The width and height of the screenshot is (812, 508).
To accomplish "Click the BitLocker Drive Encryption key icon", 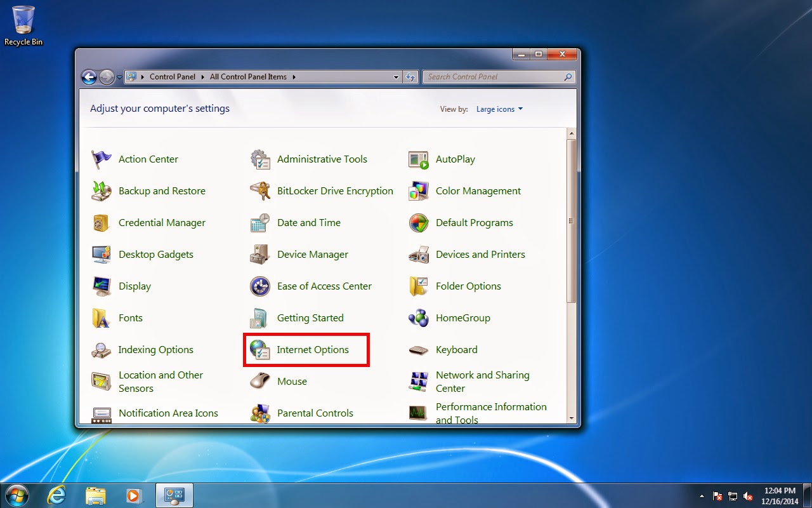I will (260, 191).
